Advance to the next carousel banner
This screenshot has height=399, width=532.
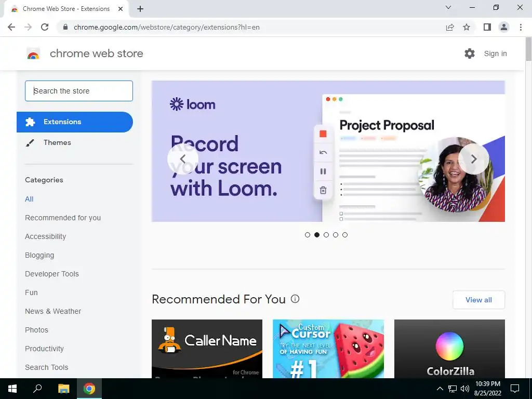click(x=474, y=159)
